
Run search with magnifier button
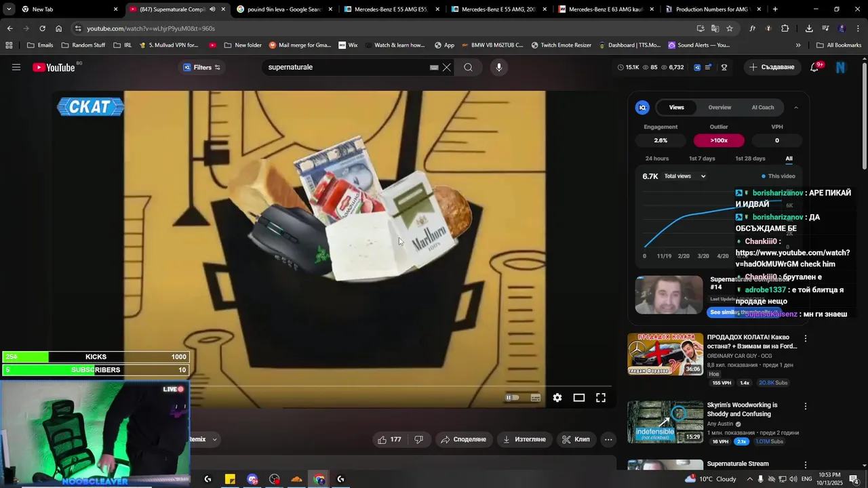(x=469, y=67)
